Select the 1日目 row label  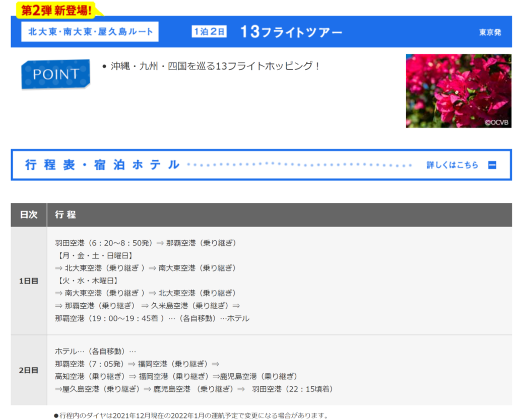(x=29, y=281)
